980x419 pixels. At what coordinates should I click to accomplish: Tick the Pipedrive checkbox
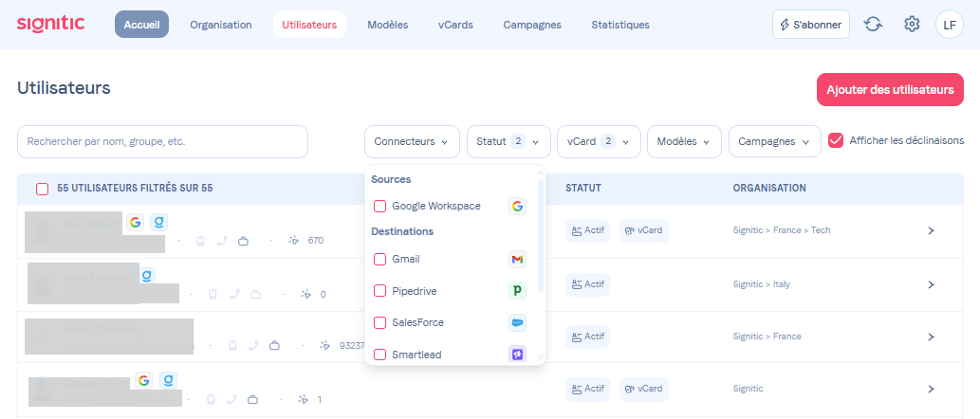[x=379, y=291]
